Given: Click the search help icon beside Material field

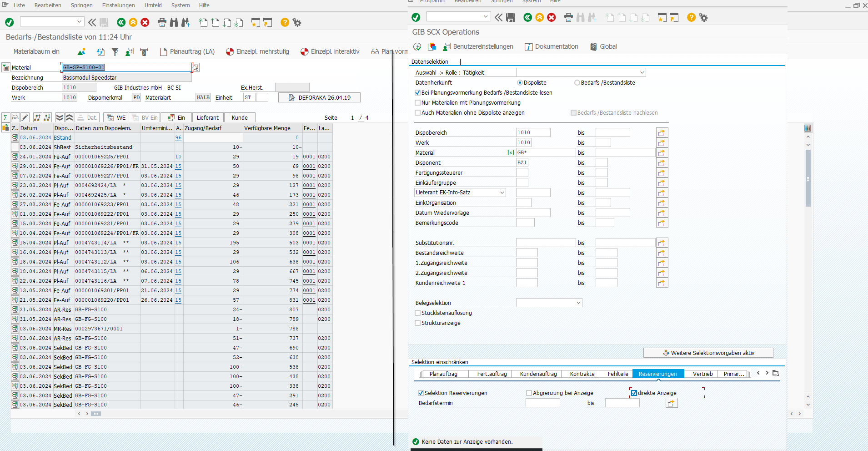Looking at the screenshot, I should [196, 68].
